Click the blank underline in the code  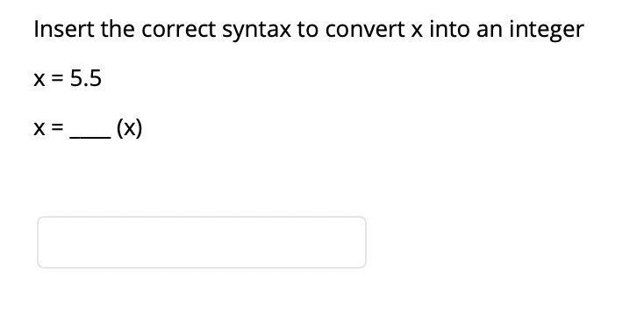(90, 137)
